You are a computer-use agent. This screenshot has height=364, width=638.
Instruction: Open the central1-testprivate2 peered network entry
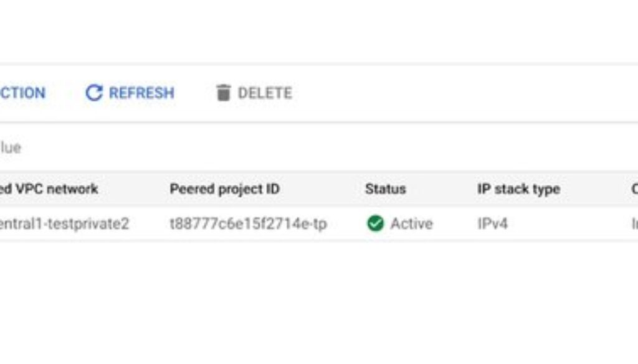coord(64,223)
